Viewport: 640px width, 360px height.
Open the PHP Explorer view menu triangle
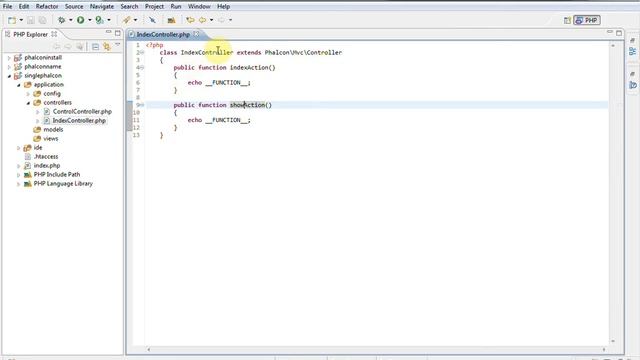tap(118, 45)
